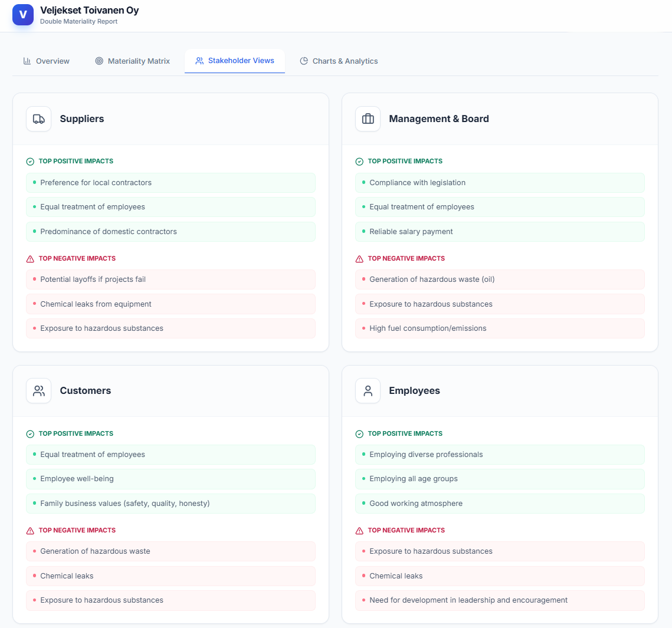Click the Veljekset Toivanen Oy logo icon

23,15
